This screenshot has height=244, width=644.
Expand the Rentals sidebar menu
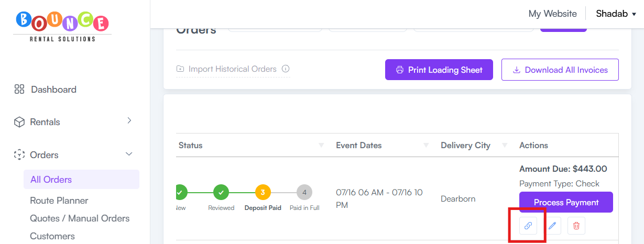coord(129,121)
